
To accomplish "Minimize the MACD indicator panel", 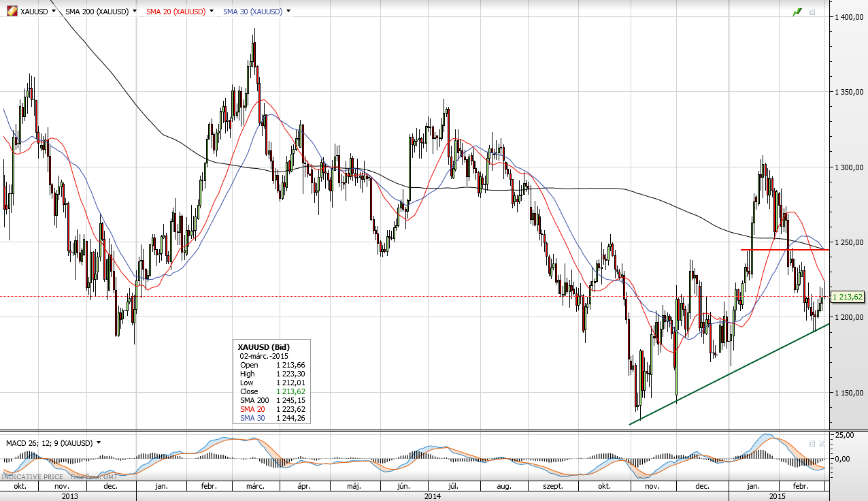I will click(812, 443).
